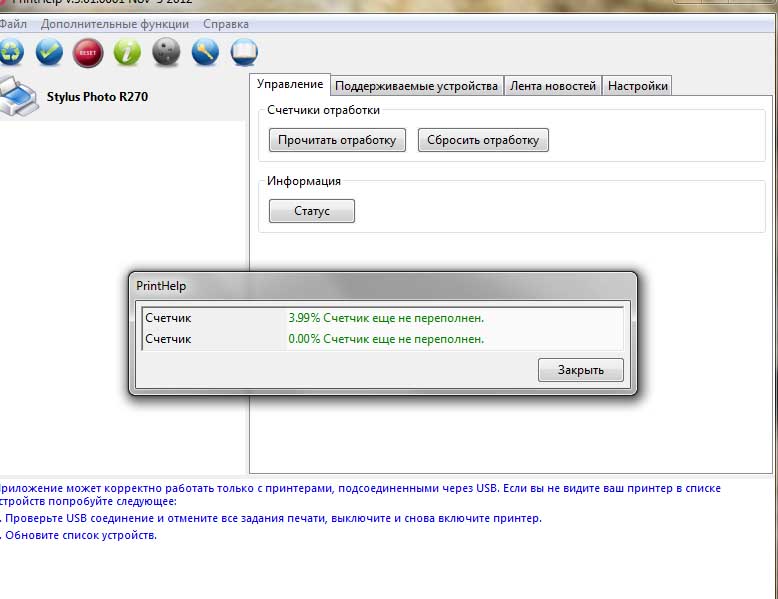This screenshot has width=778, height=599.
Task: Click the Статус button
Action: click(312, 211)
